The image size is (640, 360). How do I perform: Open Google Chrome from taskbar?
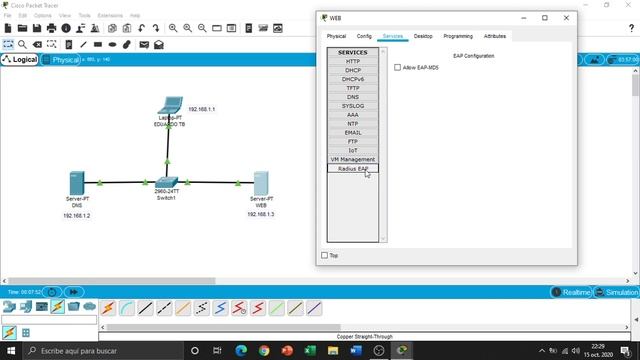[x=264, y=351]
